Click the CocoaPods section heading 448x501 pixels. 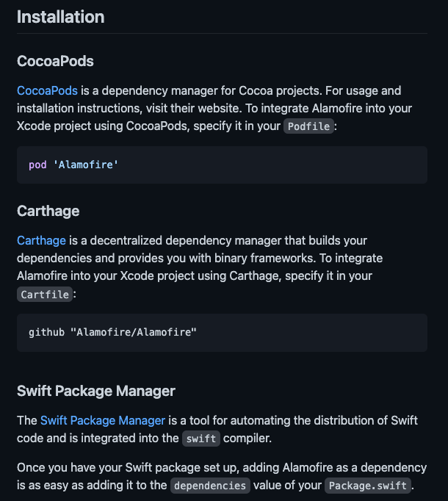coord(55,61)
